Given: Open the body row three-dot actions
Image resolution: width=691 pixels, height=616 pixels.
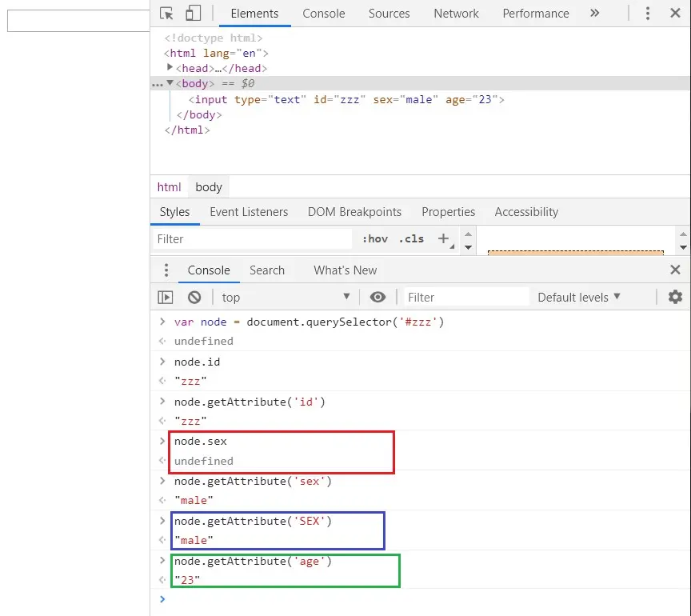Looking at the screenshot, I should tap(157, 84).
